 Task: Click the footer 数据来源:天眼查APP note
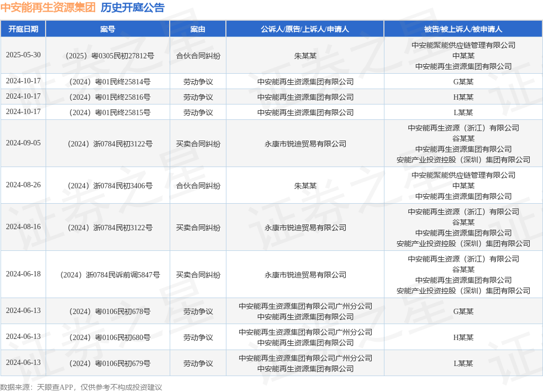[81, 387]
